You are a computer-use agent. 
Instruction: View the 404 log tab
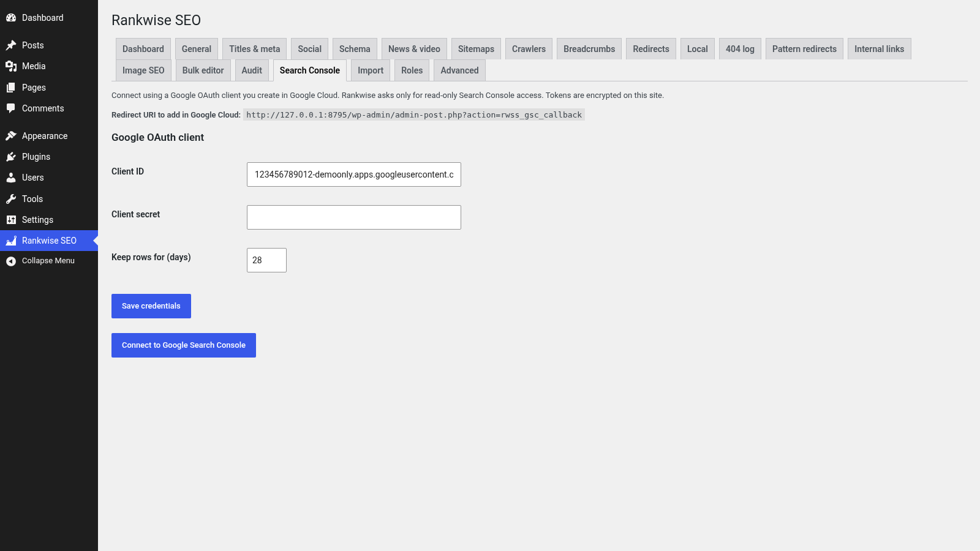click(x=740, y=49)
